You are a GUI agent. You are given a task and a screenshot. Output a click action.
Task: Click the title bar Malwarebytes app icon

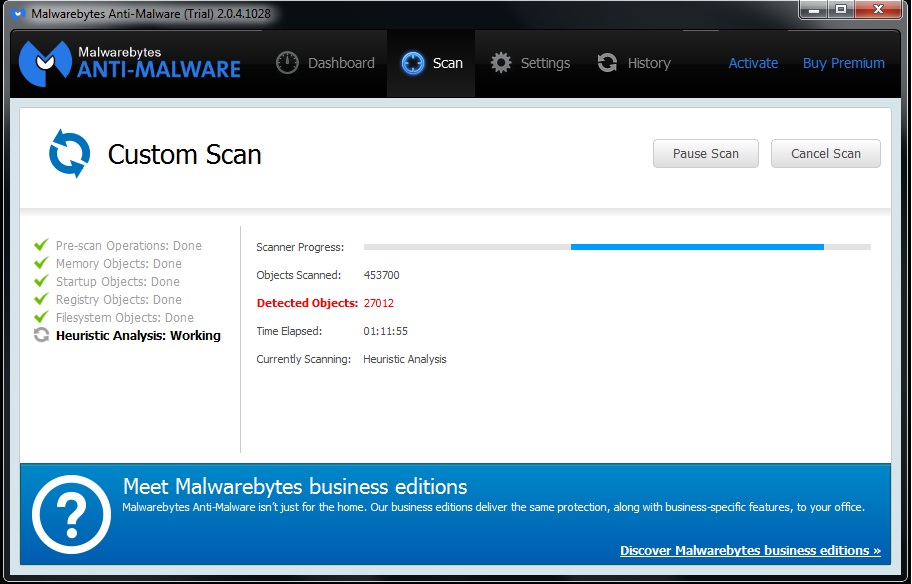17,13
